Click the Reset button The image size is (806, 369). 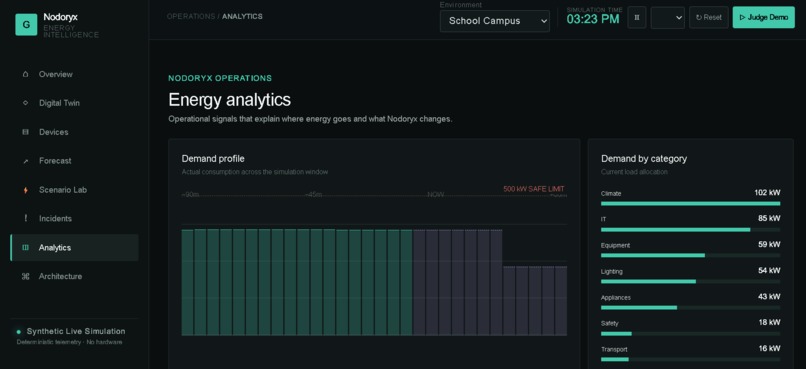tap(708, 17)
